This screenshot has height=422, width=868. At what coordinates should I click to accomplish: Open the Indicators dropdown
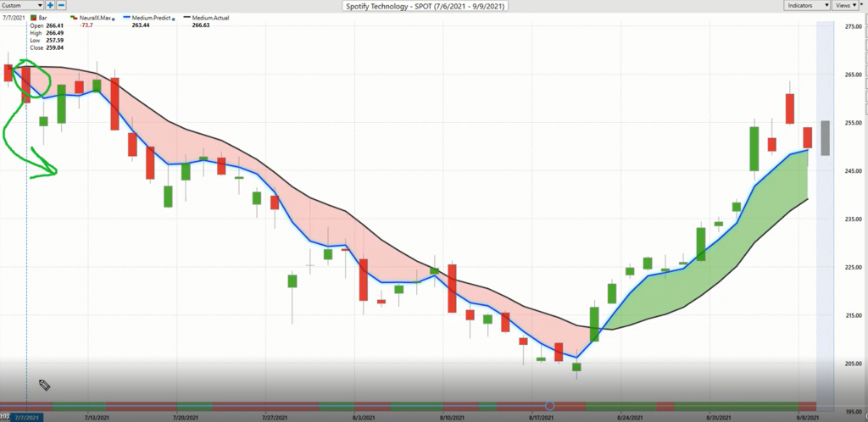point(806,5)
